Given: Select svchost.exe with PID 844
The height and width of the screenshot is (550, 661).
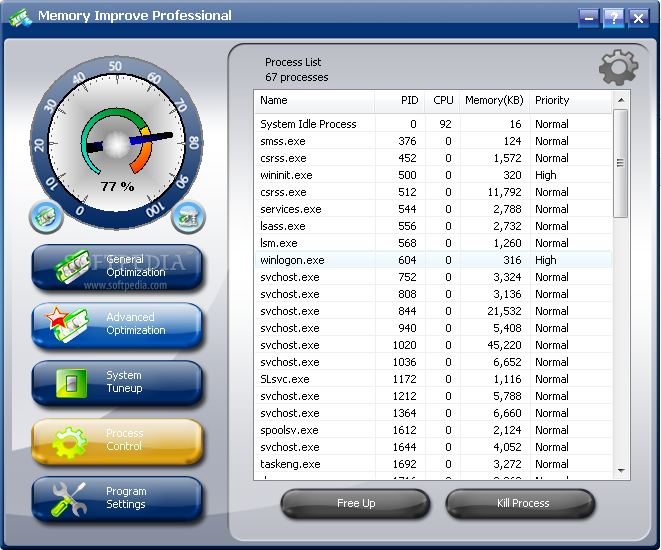Looking at the screenshot, I should [x=433, y=311].
